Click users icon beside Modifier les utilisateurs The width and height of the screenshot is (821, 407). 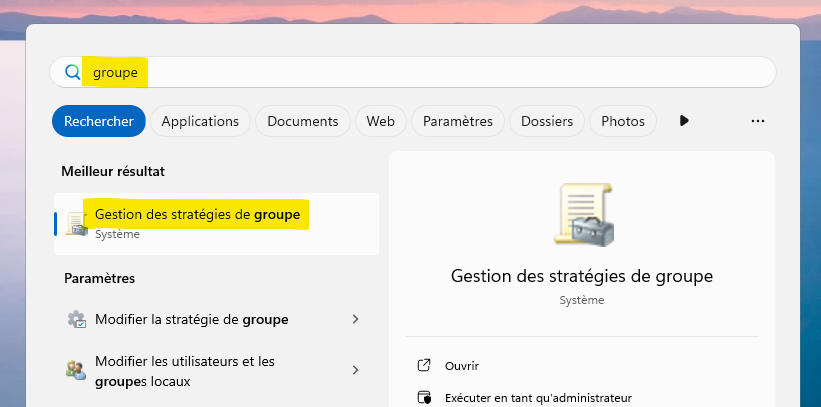76,370
